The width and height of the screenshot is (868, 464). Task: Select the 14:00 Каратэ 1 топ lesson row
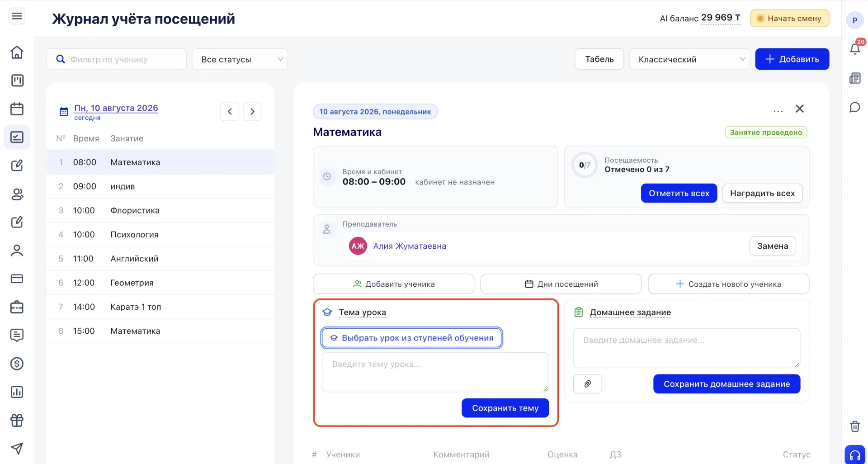pos(160,307)
